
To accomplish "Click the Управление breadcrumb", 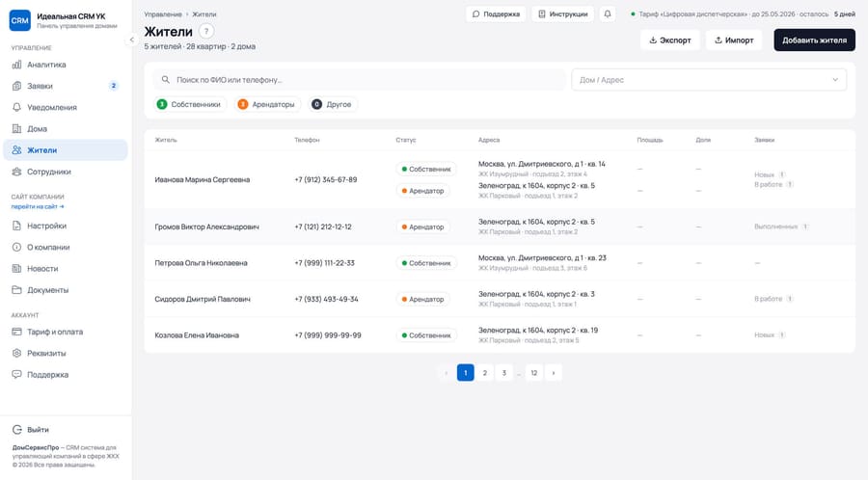I will (163, 14).
